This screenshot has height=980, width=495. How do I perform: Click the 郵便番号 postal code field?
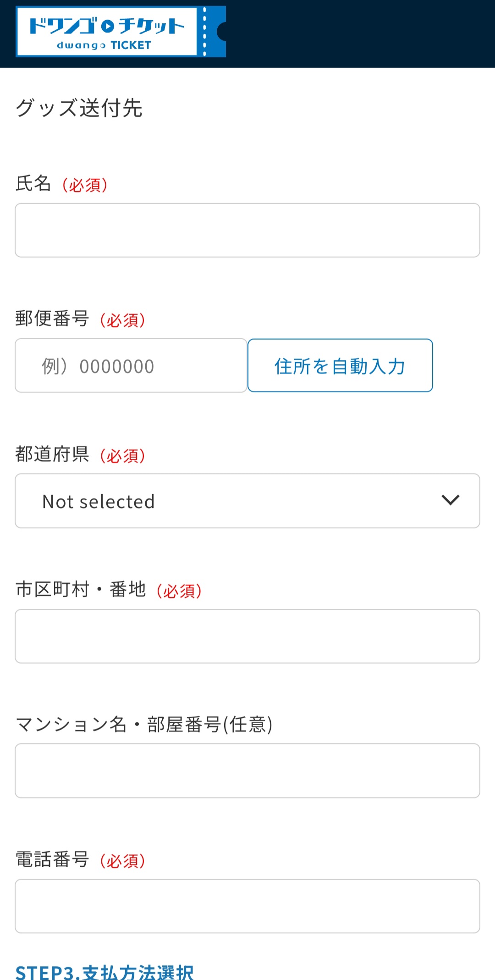tap(131, 366)
